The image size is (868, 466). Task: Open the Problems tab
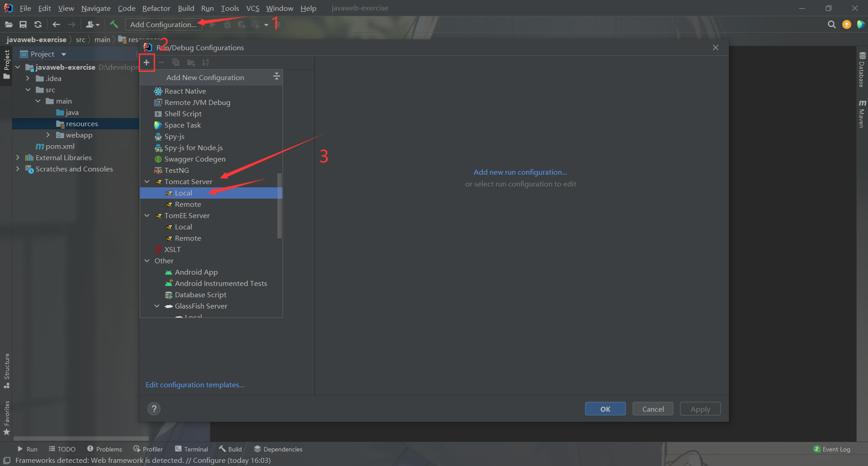[x=104, y=449]
